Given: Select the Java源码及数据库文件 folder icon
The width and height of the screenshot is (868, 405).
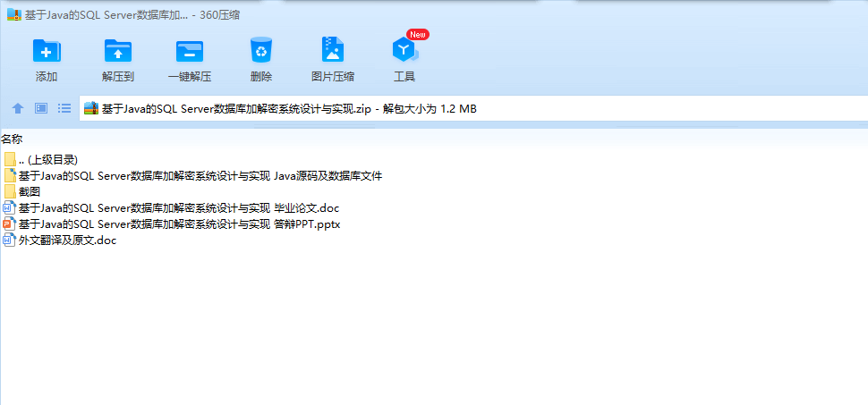Looking at the screenshot, I should tap(10, 176).
